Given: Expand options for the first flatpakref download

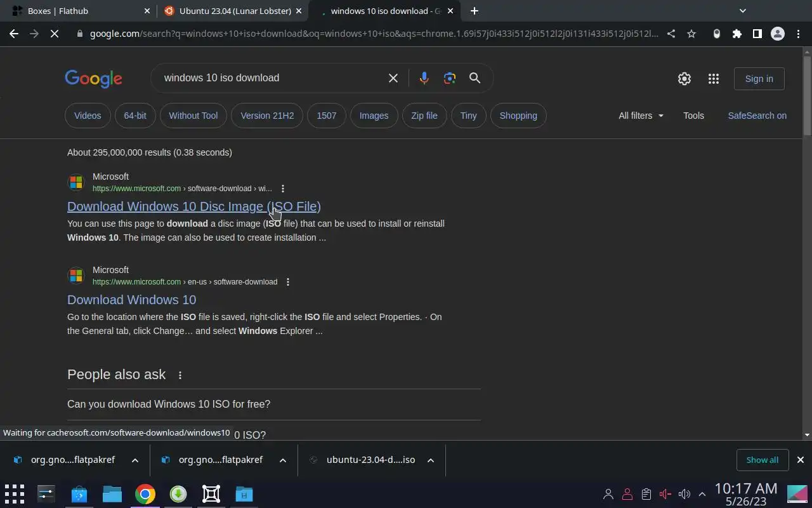Looking at the screenshot, I should [x=134, y=460].
